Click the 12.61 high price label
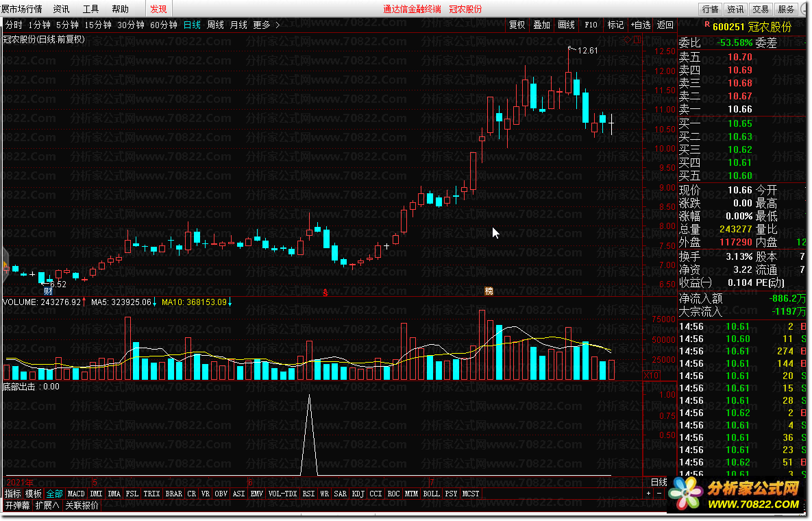Image resolution: width=812 pixels, height=521 pixels. pyautogui.click(x=587, y=50)
